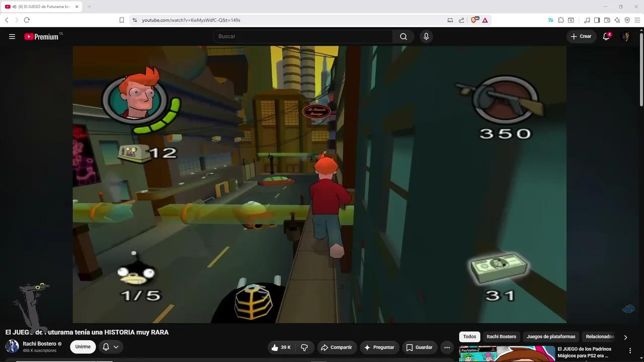
Task: Click the Preguntar ask button
Action: [x=379, y=347]
